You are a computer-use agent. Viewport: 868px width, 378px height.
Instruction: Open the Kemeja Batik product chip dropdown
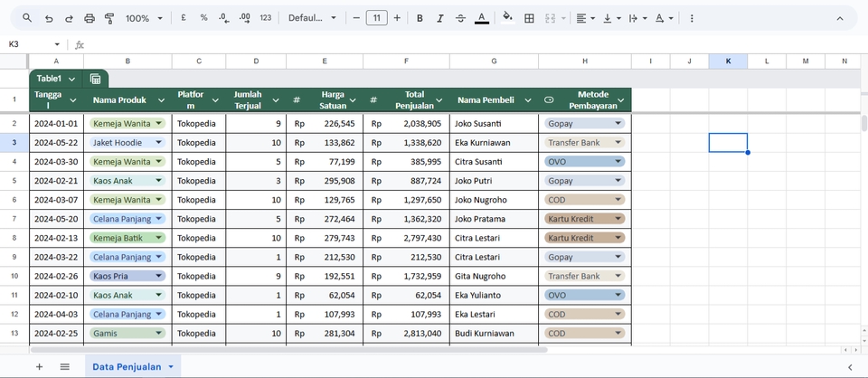[x=159, y=238]
